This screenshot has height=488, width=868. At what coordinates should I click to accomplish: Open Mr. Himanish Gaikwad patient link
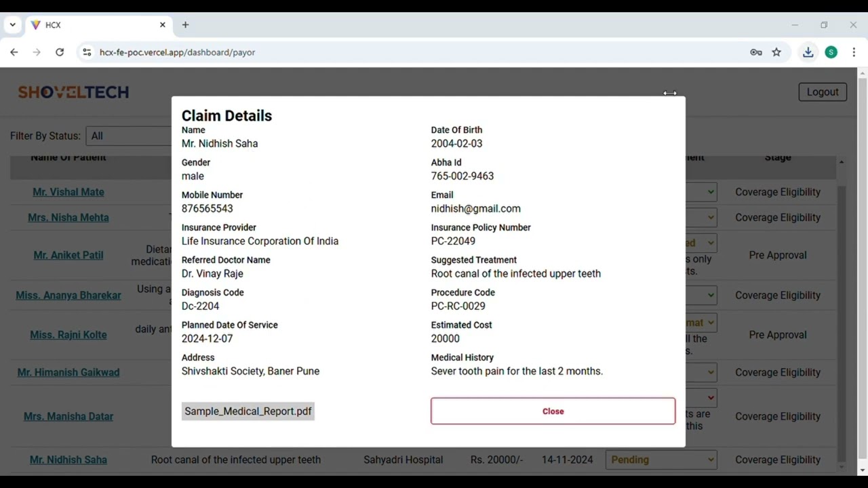click(x=68, y=372)
